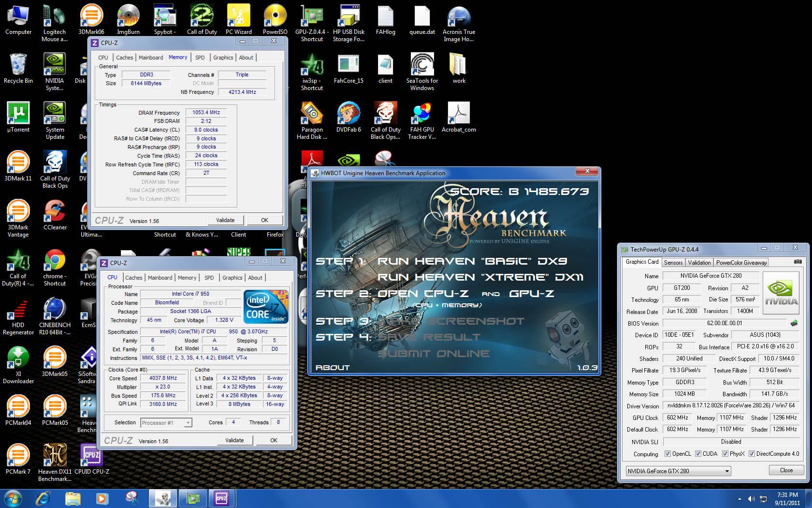Launch CCleaner desktop icon
This screenshot has height=508, width=812.
[x=55, y=215]
